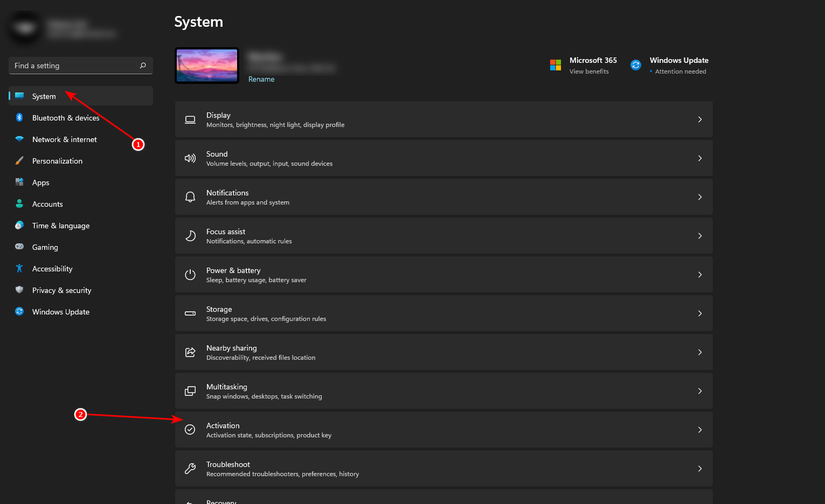Click the Power & battery icon

coord(190,274)
